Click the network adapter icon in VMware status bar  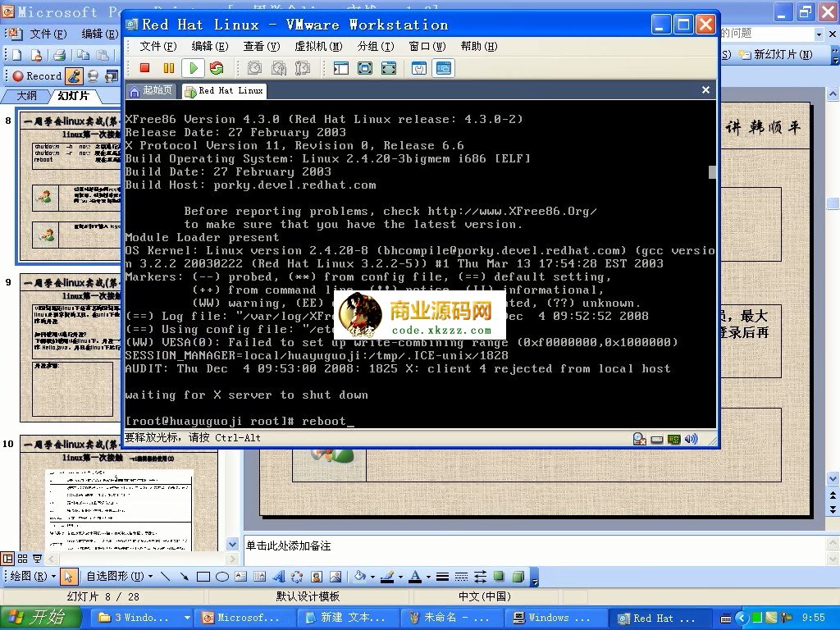click(x=674, y=440)
